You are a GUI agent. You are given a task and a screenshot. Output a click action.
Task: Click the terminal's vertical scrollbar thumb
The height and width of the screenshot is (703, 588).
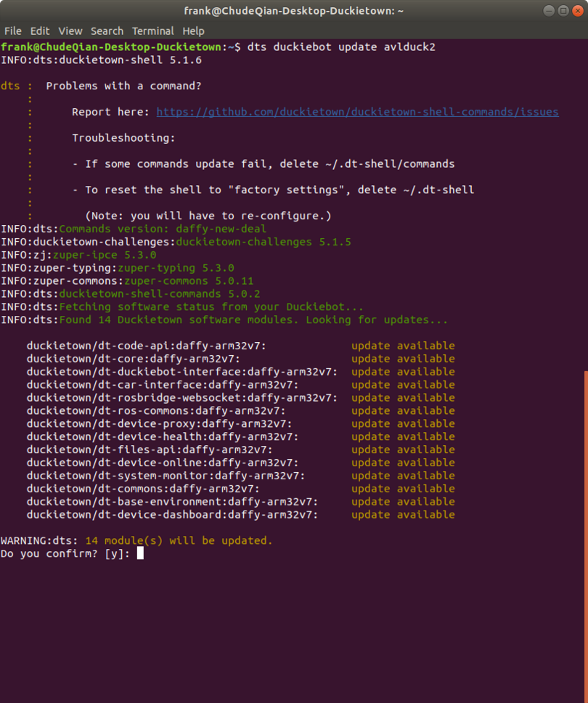click(x=586, y=537)
